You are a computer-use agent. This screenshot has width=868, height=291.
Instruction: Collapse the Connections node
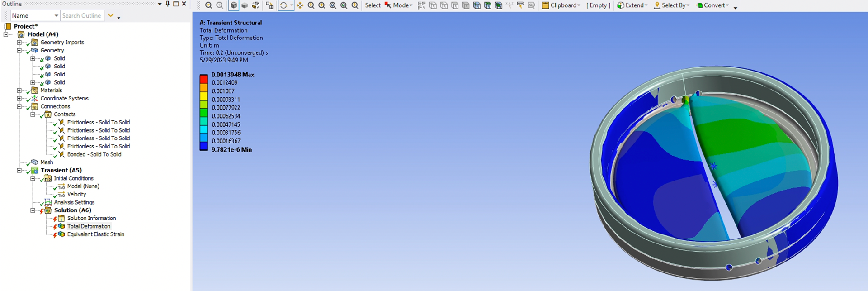19,106
